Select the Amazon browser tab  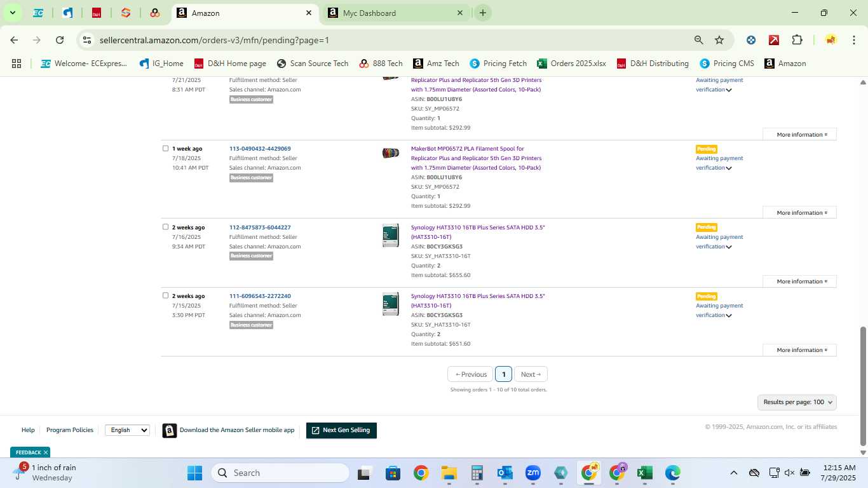(245, 13)
